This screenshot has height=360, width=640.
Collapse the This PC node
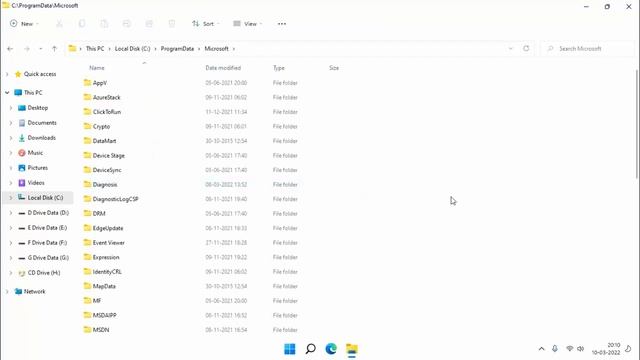pos(7,93)
